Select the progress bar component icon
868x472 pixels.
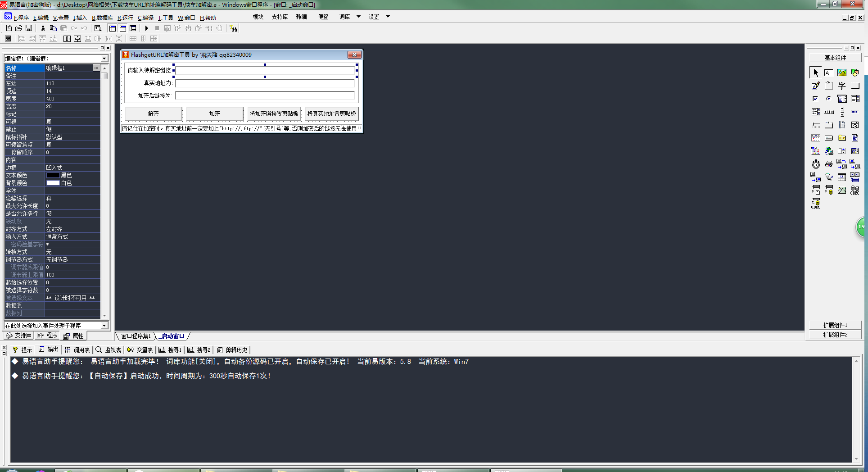tap(855, 112)
